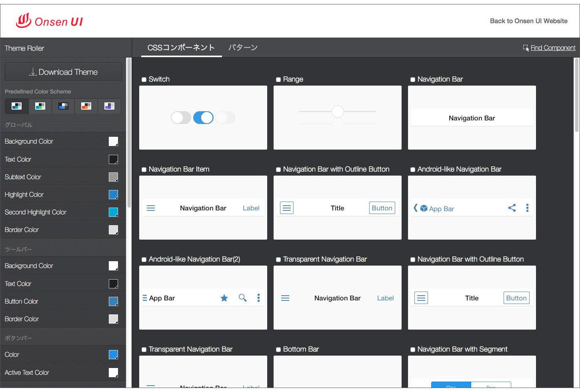Open the グローバル Background Color swatch
This screenshot has width=580, height=392.
pyautogui.click(x=114, y=142)
